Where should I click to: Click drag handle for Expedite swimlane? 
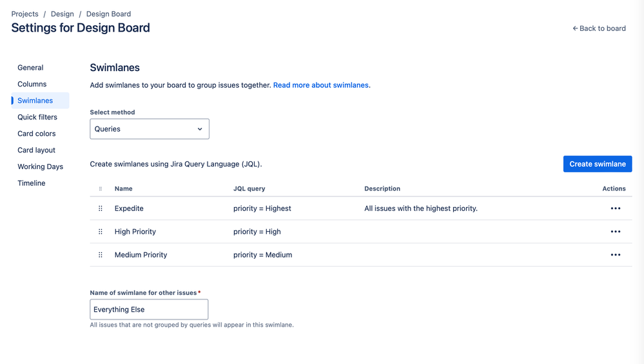click(101, 208)
